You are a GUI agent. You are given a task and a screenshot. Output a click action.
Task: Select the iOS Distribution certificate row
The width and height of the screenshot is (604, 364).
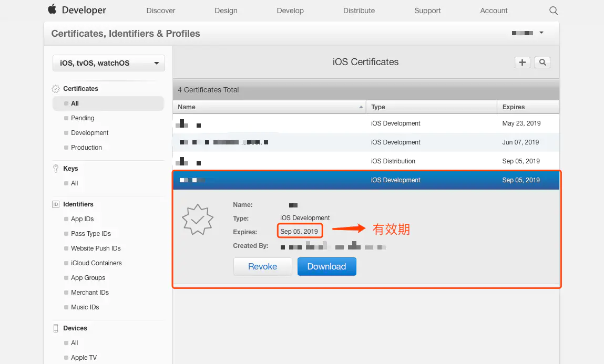coord(366,161)
